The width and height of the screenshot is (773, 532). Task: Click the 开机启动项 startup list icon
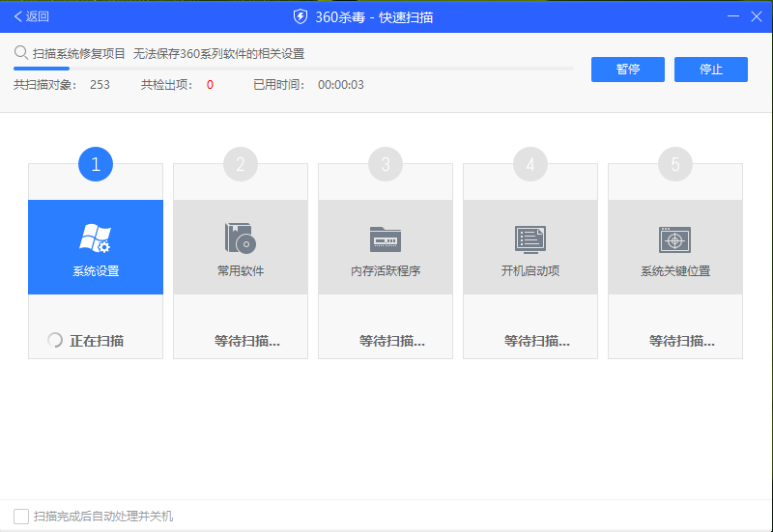pyautogui.click(x=530, y=238)
